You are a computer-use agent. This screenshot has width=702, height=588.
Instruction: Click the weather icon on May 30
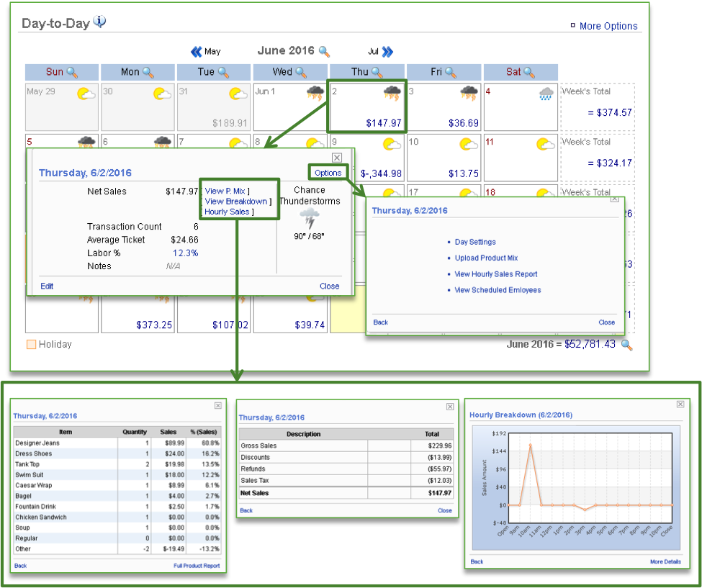click(x=162, y=94)
